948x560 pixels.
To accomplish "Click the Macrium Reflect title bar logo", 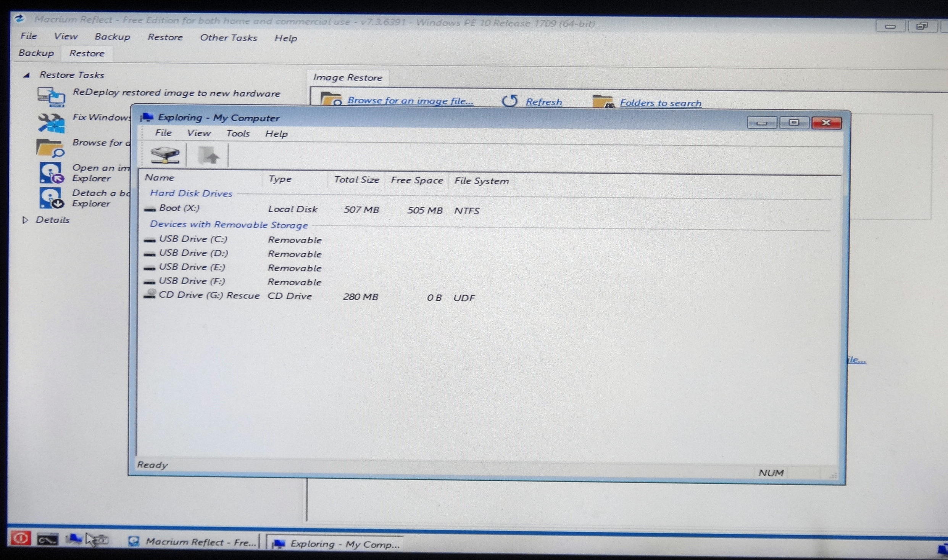I will pos(19,19).
